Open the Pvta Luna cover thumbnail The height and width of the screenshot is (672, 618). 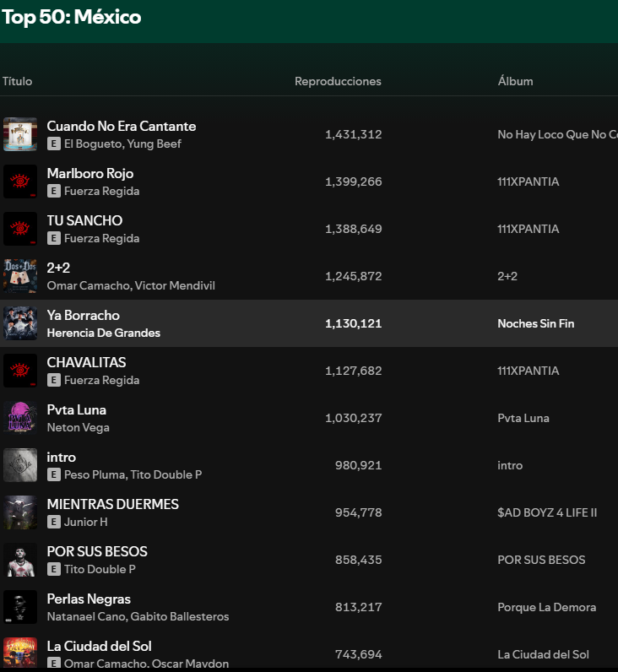(x=20, y=418)
